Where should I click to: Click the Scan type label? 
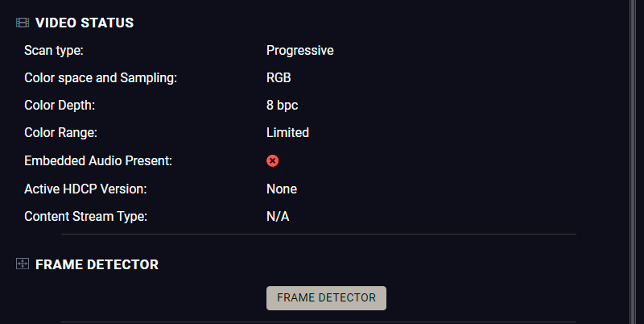(x=54, y=51)
